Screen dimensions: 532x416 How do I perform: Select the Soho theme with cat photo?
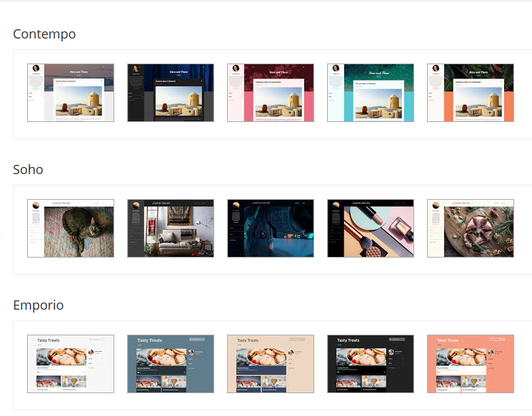pyautogui.click(x=71, y=228)
